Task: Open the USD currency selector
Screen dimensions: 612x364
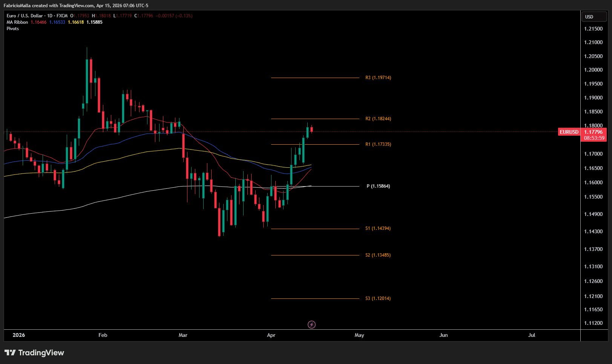Action: 594,17
